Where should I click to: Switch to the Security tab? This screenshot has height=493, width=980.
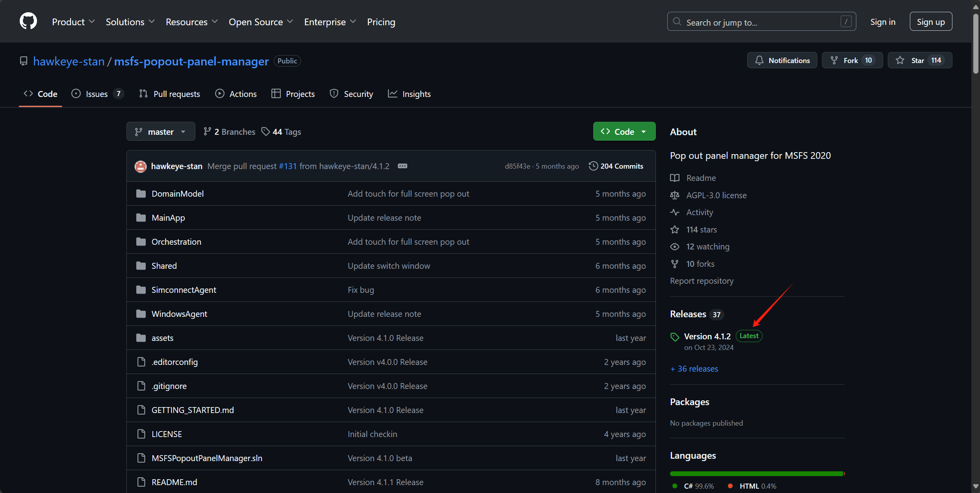351,94
